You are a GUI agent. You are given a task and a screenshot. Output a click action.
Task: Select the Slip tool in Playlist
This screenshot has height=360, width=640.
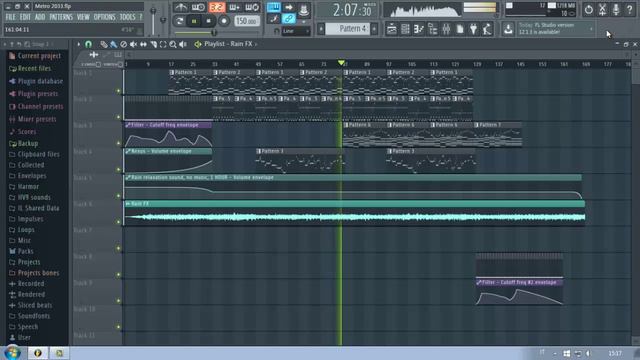point(143,44)
